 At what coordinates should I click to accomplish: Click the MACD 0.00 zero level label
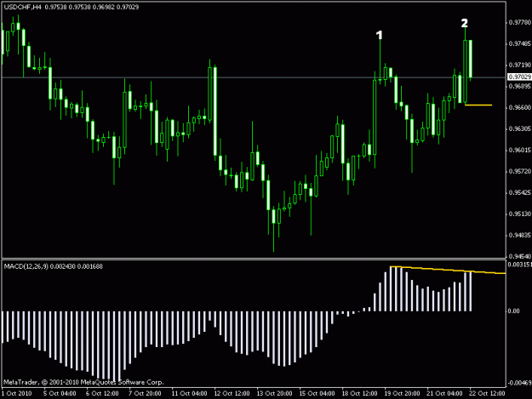(x=513, y=311)
